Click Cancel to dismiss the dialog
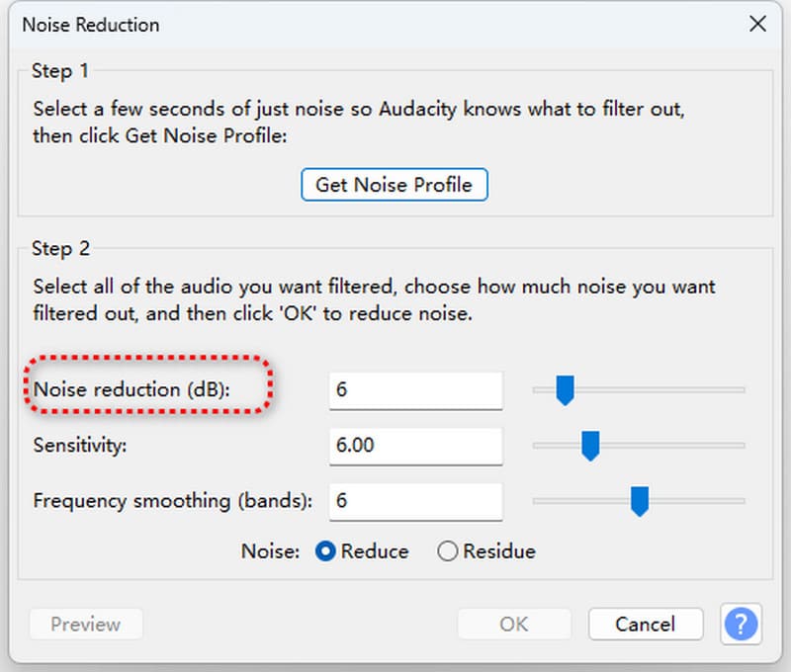This screenshot has width=791, height=672. 645,625
